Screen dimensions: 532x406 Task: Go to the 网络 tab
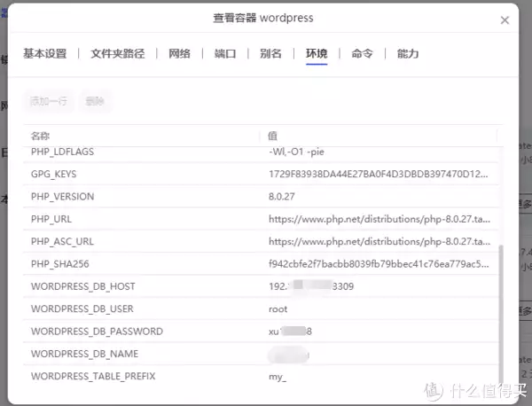179,54
